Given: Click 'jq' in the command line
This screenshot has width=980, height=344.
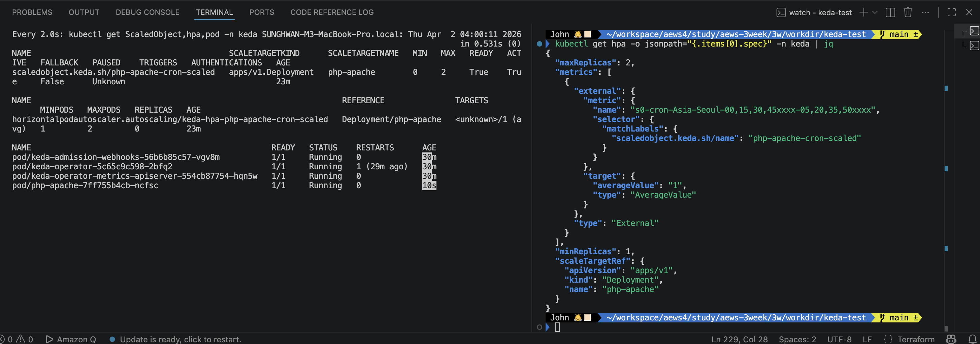Looking at the screenshot, I should coord(828,44).
